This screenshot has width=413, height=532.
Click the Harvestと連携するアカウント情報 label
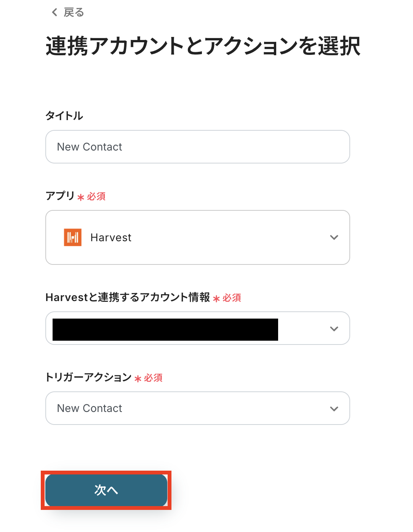(x=128, y=297)
